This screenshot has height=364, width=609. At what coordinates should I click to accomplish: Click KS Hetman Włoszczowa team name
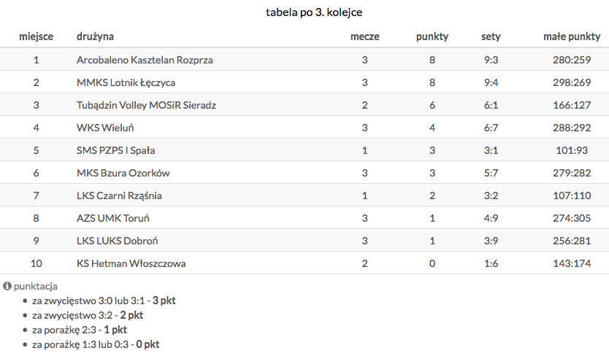pos(131,263)
